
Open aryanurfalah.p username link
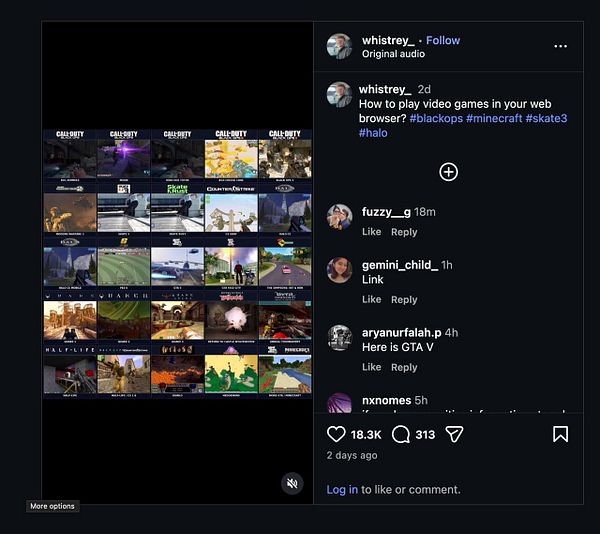pos(402,333)
